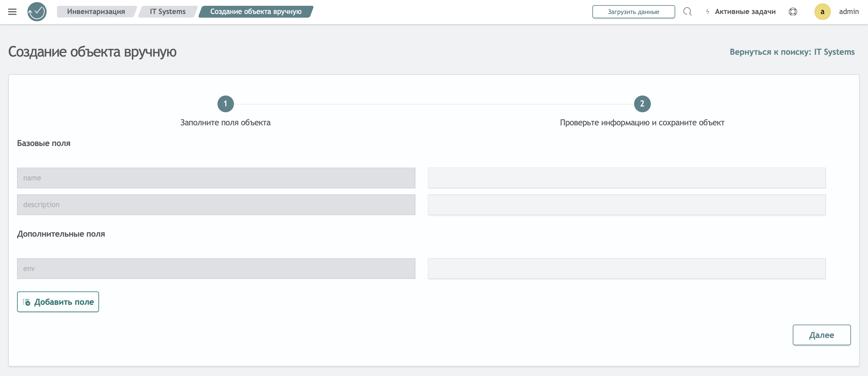Viewport: 868px width, 376px height.
Task: Click the yellow admin avatar
Action: pyautogui.click(x=823, y=12)
